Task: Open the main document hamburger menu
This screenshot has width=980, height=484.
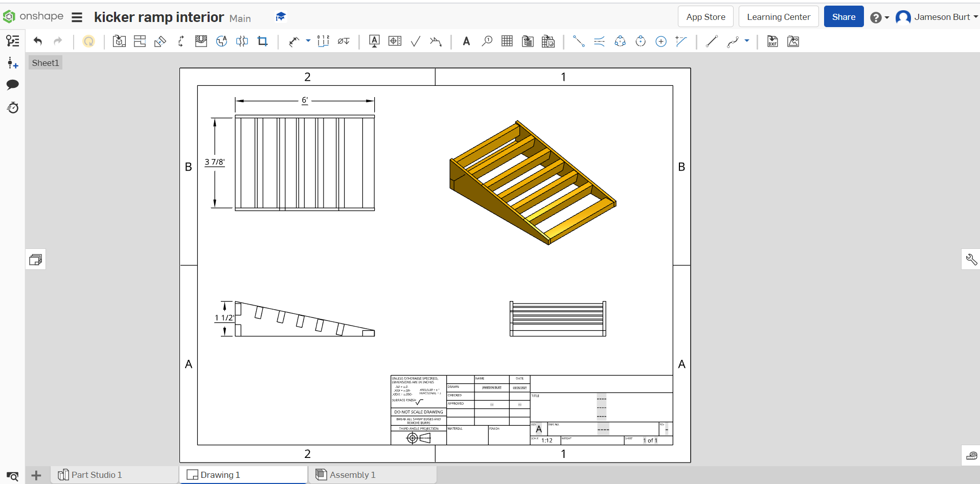Action: click(x=77, y=17)
